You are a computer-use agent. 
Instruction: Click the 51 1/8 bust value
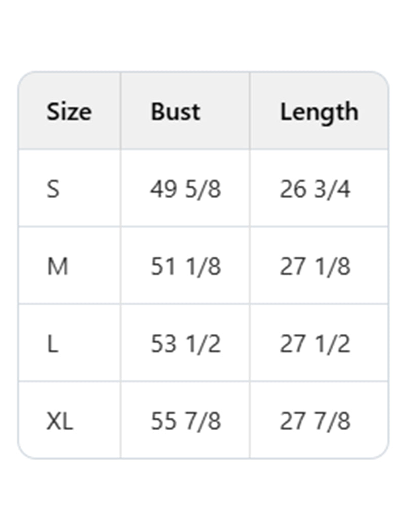(185, 267)
